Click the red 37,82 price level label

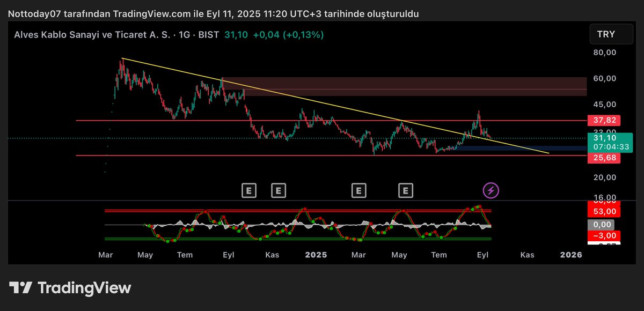pos(604,121)
